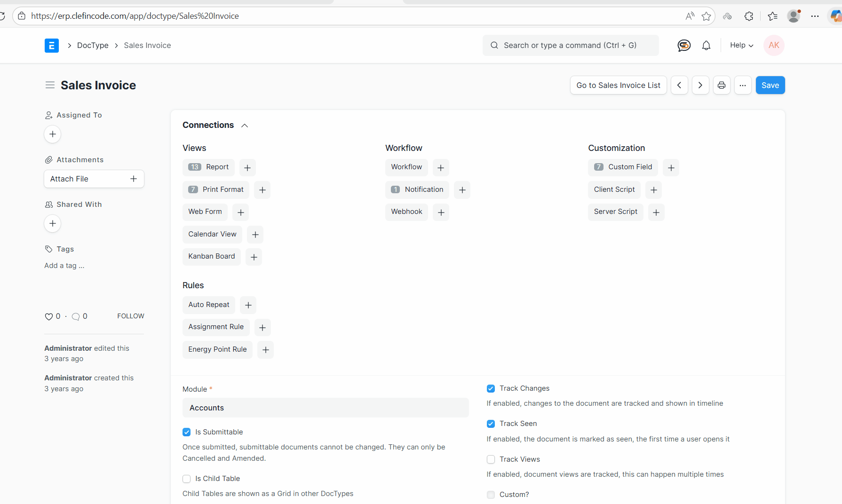The width and height of the screenshot is (842, 504).
Task: Collapse the Connections section
Action: (x=244, y=125)
